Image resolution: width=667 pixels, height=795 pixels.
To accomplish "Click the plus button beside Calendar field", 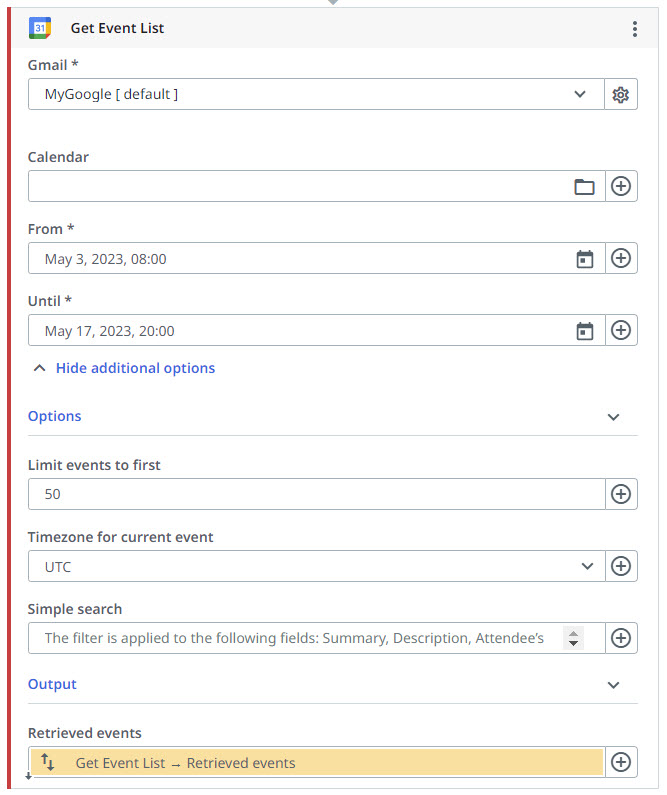I will click(x=621, y=187).
